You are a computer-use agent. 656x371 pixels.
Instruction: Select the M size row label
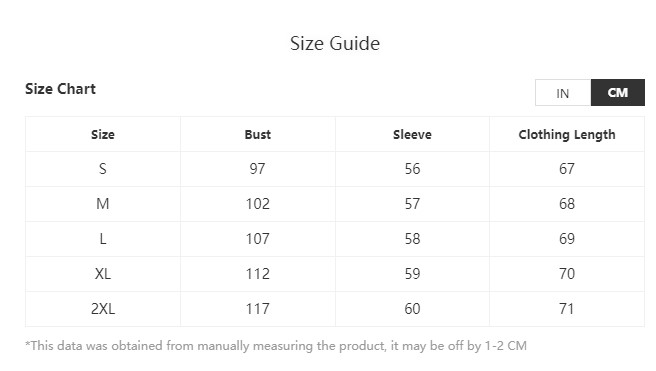click(x=103, y=204)
